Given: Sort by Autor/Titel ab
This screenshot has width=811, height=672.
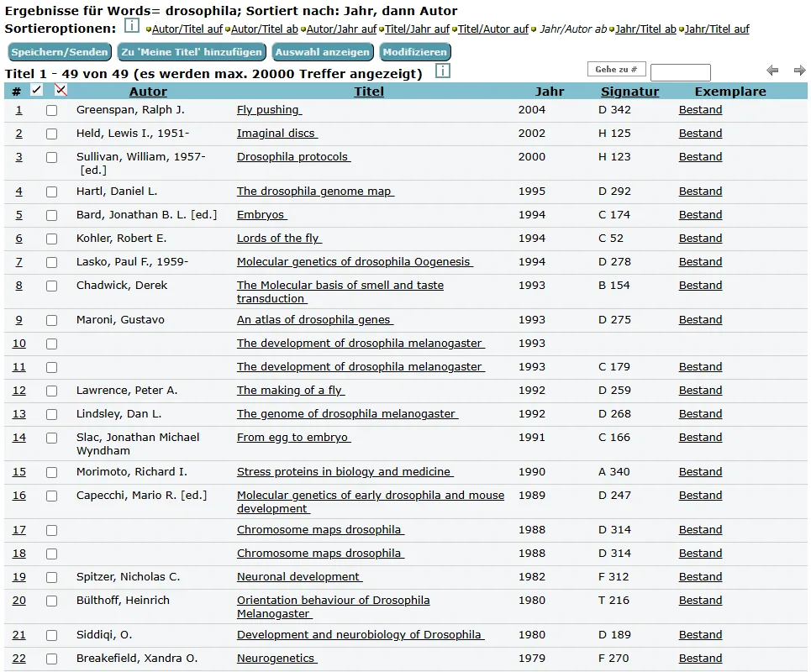Looking at the screenshot, I should click(264, 29).
